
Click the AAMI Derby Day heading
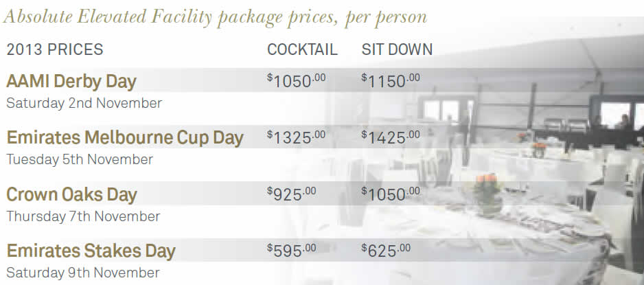(71, 81)
